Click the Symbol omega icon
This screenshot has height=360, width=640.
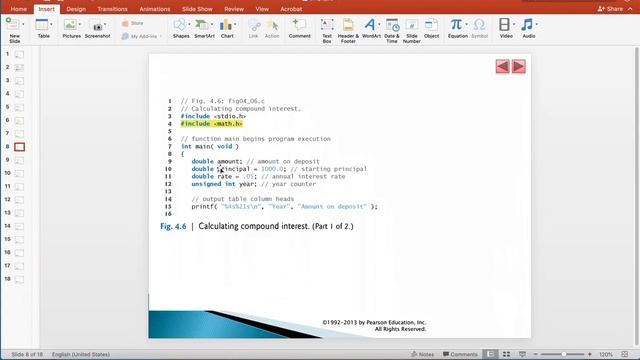[479, 24]
